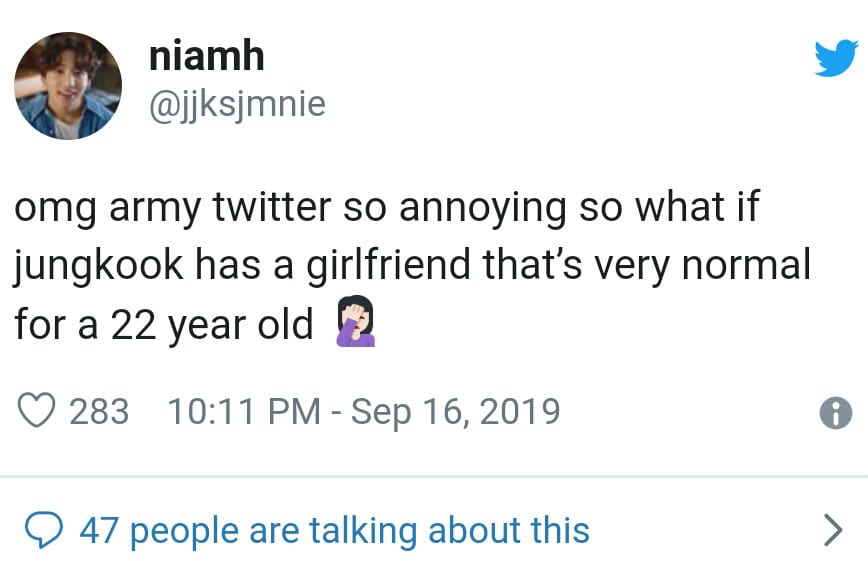Screen dimensions: 868x561
Task: Open '47 people are talking about this'
Action: click(x=334, y=529)
